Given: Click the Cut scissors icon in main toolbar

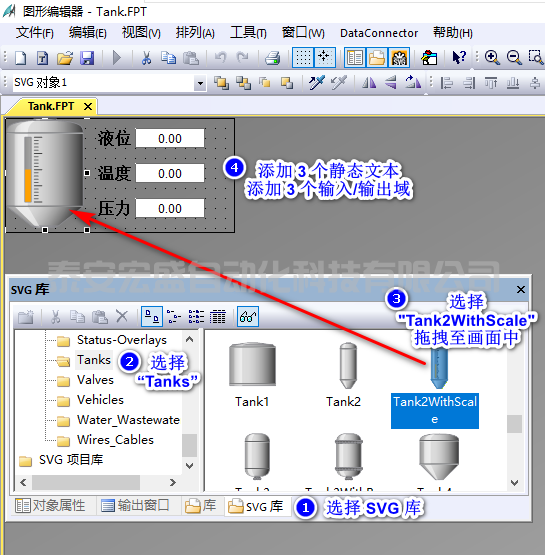Looking at the screenshot, I should pos(146,57).
